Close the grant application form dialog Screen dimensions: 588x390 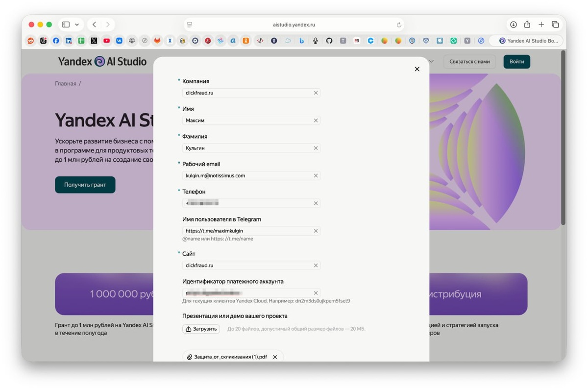[x=417, y=69]
